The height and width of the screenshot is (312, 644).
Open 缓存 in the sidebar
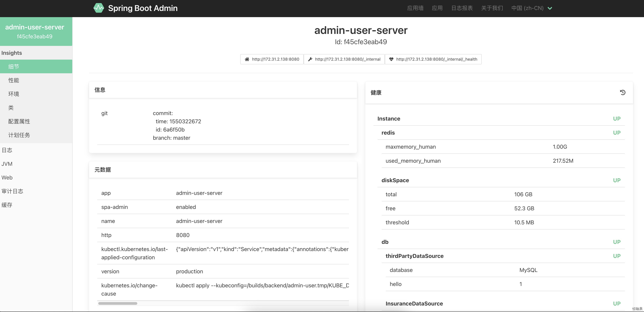[x=36, y=205]
